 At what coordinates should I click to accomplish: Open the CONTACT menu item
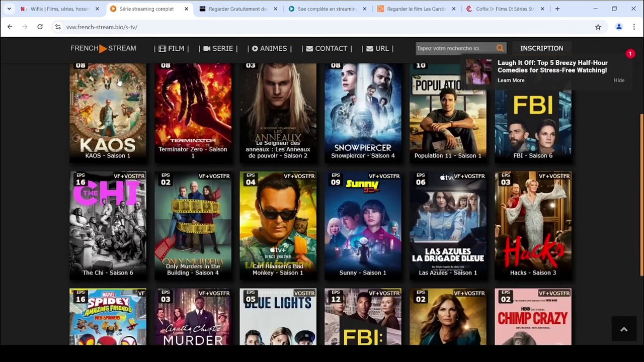[x=327, y=48]
